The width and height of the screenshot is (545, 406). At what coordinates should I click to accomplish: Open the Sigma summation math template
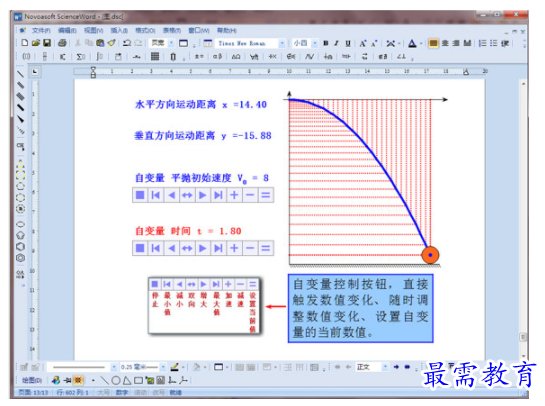81,57
